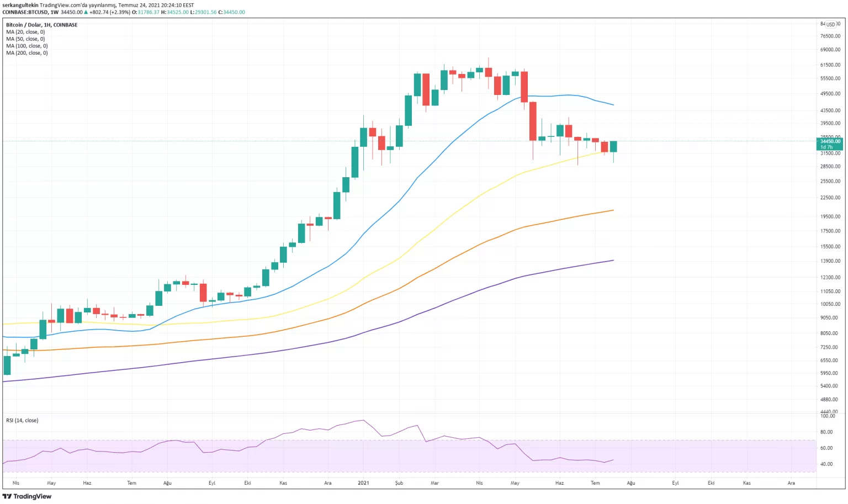Image resolution: width=848 pixels, height=504 pixels.
Task: Click the MA (100, close, 0) legend entry
Action: [26, 46]
